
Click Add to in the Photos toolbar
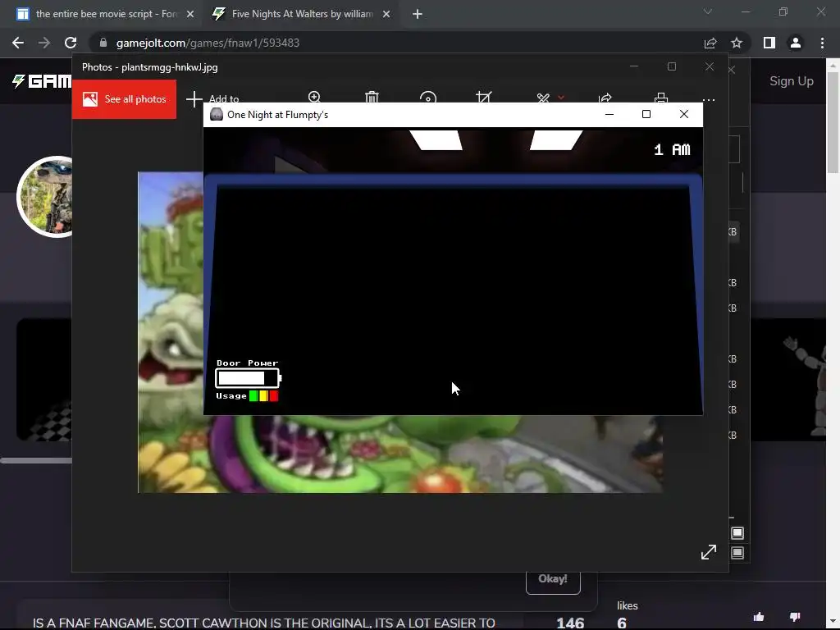coord(212,99)
